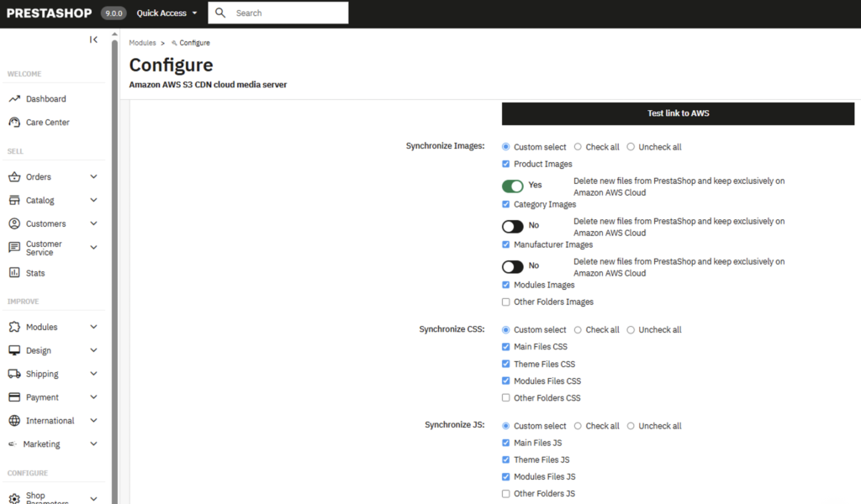Expand the Customer Service submenu chevron
Screen dimensions: 861x504
tap(93, 248)
